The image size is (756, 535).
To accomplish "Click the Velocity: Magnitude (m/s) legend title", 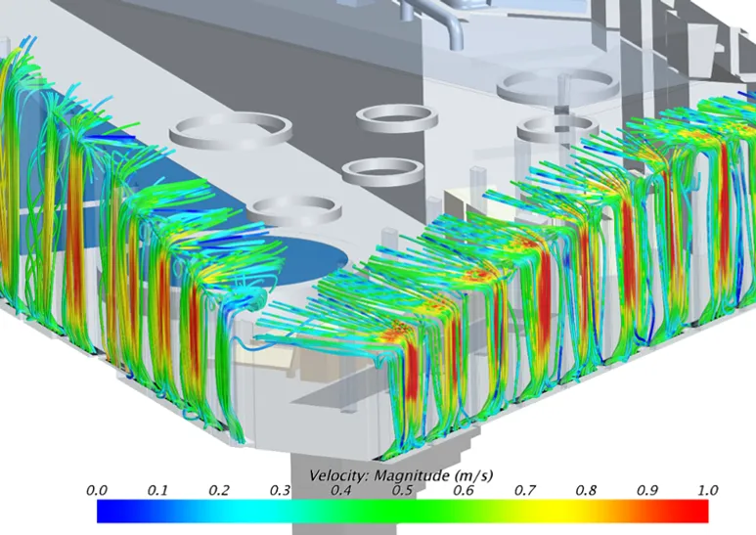I will [x=401, y=475].
